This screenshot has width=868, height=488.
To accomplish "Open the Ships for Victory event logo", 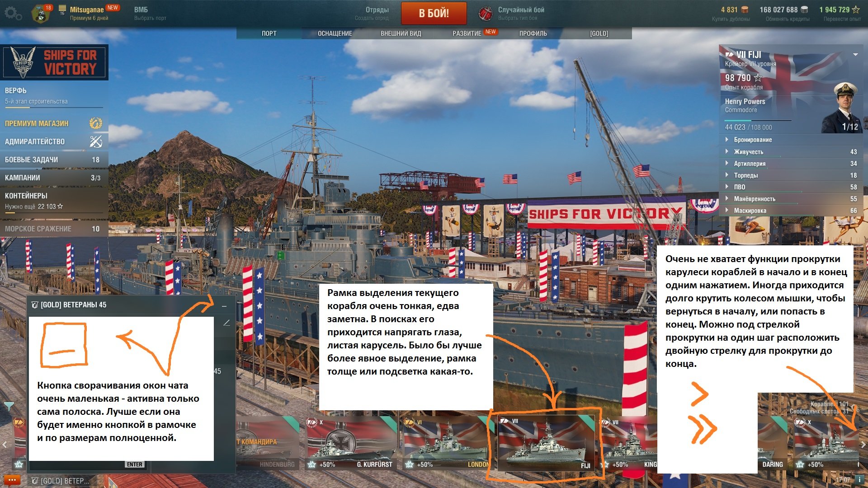I will point(54,62).
